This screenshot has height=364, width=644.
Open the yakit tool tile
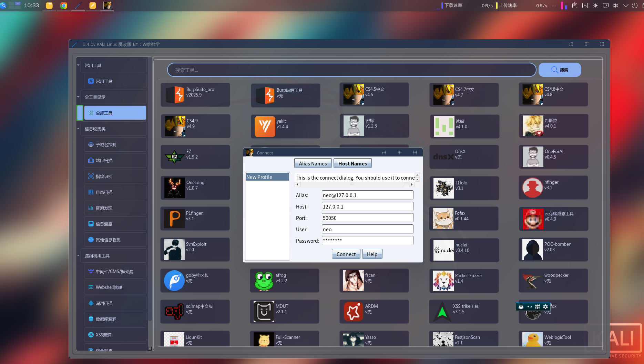(x=285, y=126)
